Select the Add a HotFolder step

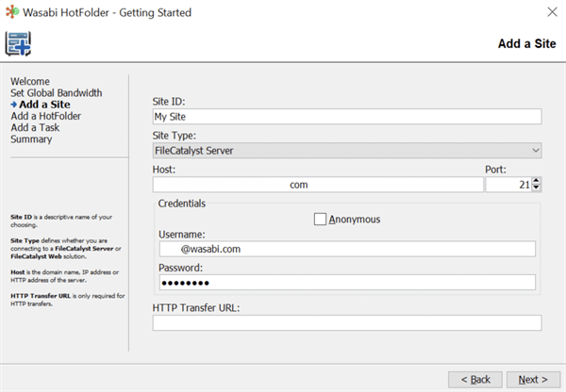point(45,116)
